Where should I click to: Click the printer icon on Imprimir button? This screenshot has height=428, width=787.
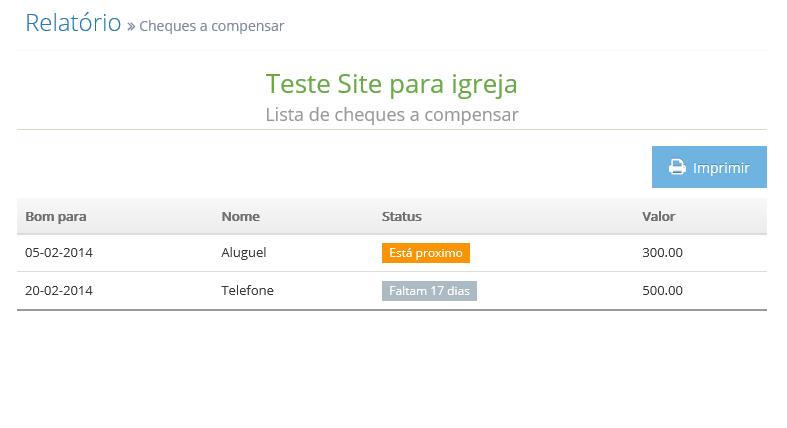(677, 167)
